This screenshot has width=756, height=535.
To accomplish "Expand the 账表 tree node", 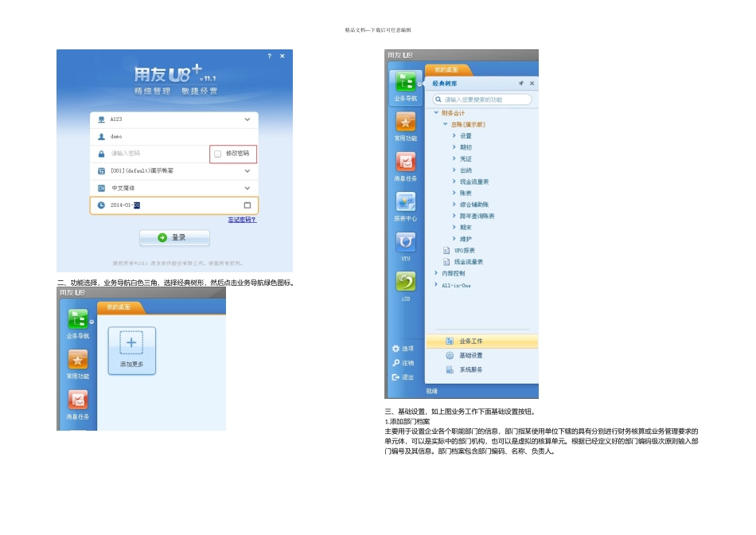I will pyautogui.click(x=454, y=193).
